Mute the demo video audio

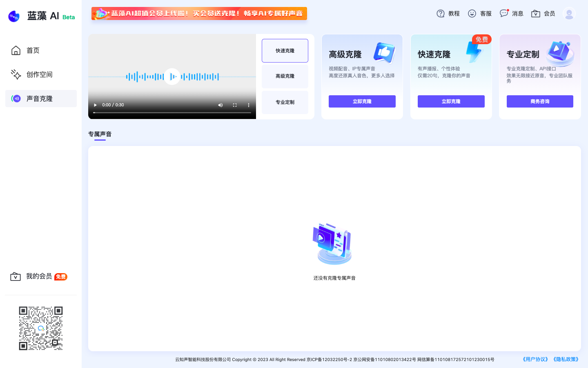pos(220,105)
